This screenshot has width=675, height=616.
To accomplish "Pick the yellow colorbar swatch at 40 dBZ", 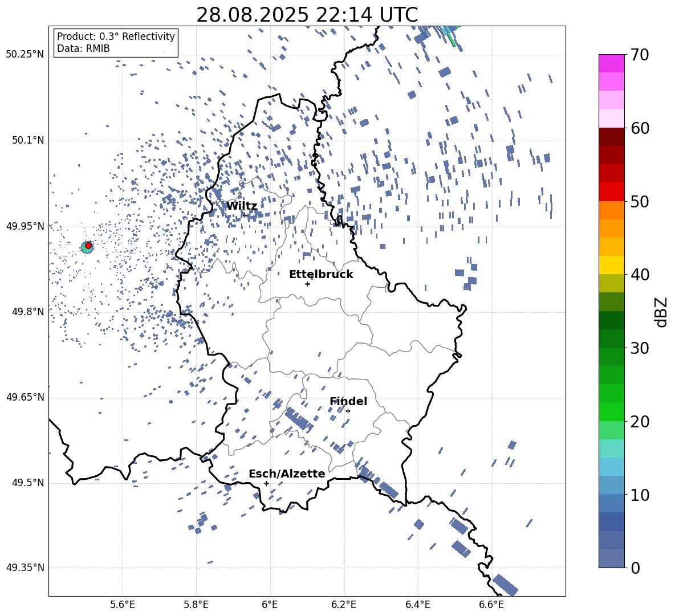I will point(611,265).
